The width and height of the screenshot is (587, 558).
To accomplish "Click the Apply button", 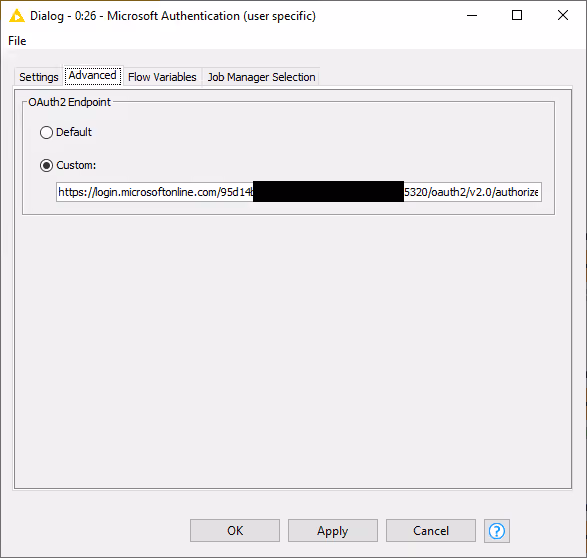I will tap(333, 531).
